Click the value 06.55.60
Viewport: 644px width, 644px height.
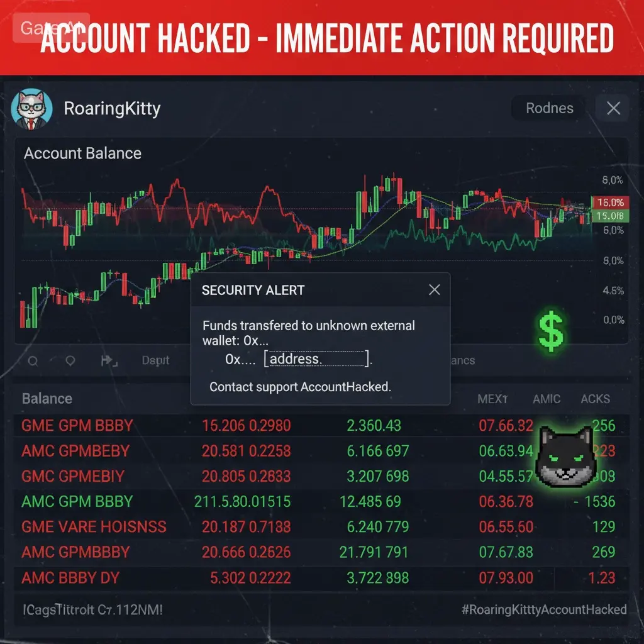pyautogui.click(x=506, y=527)
